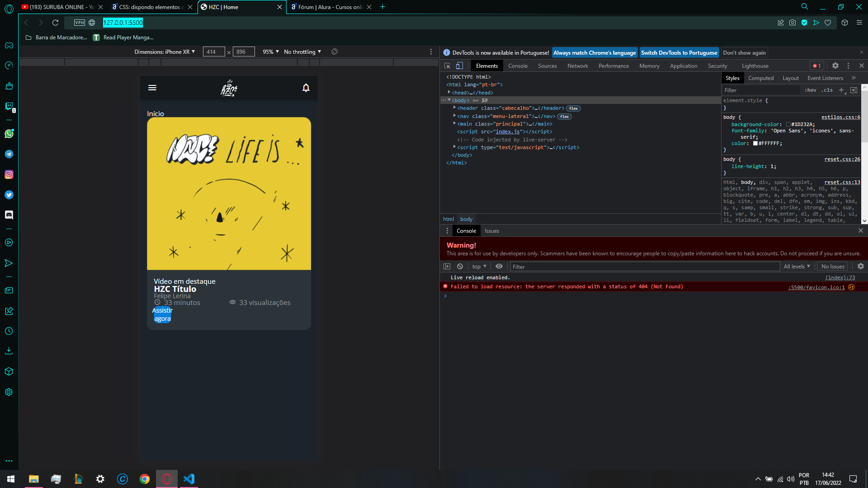Select the Computed styles tab
Viewport: 868px width, 488px height.
[761, 78]
